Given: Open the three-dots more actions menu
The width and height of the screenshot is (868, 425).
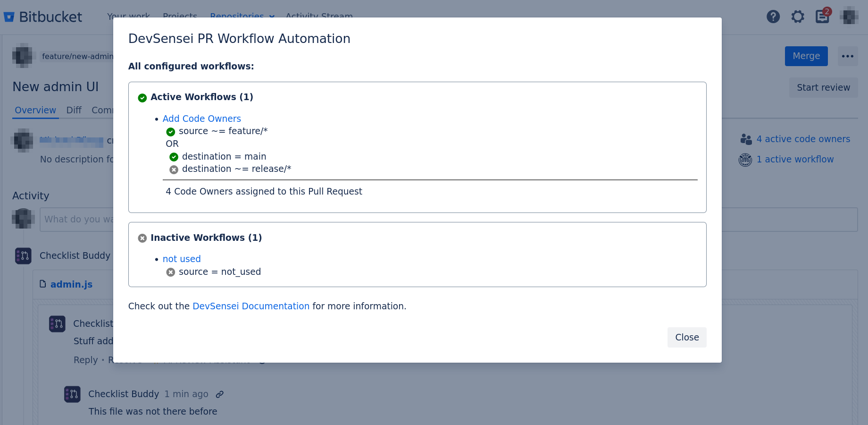Looking at the screenshot, I should click(848, 56).
